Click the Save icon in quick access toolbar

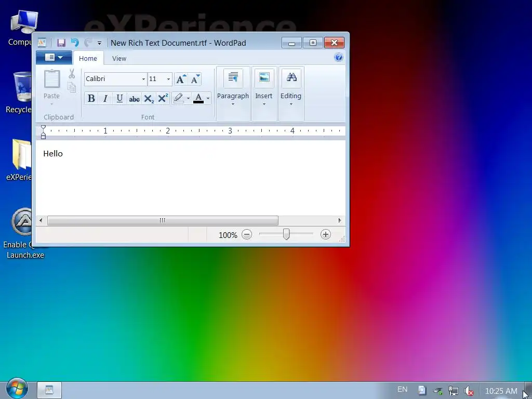click(x=61, y=43)
